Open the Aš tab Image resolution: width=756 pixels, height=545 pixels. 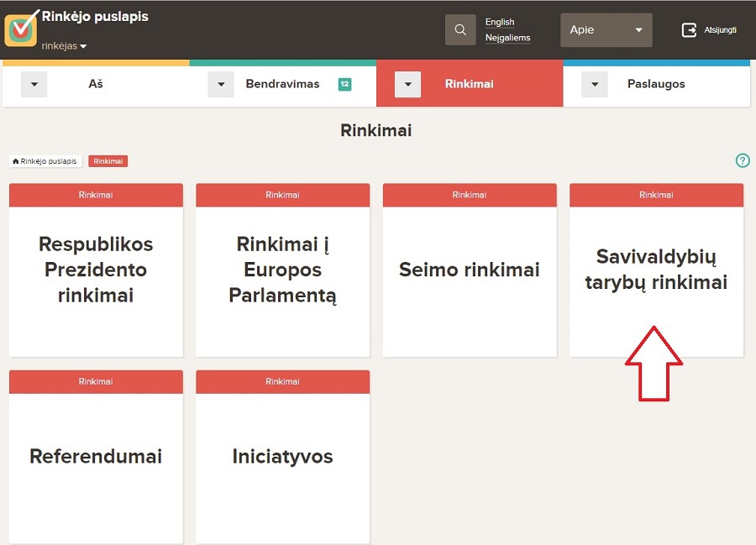click(96, 84)
